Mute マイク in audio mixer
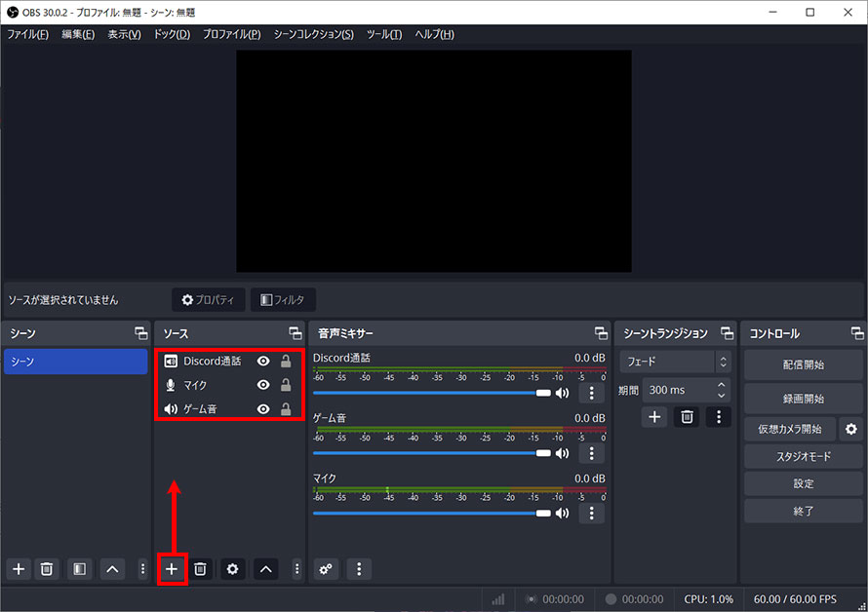 tap(563, 513)
